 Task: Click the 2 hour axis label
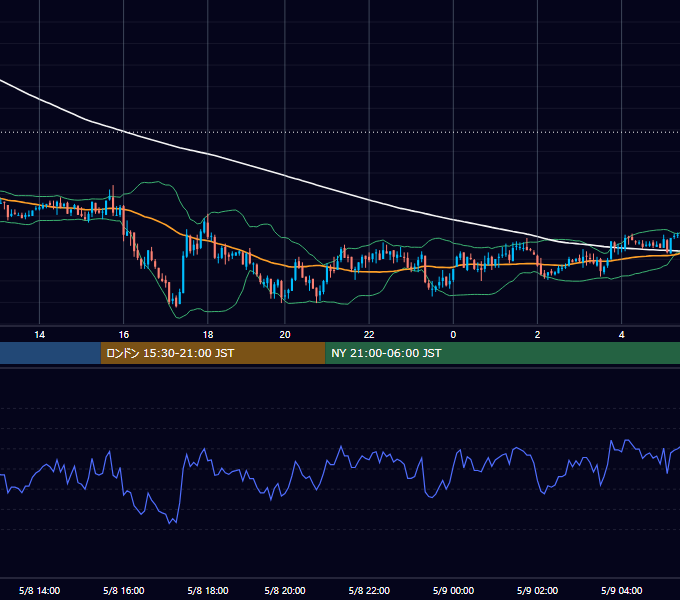(537, 335)
